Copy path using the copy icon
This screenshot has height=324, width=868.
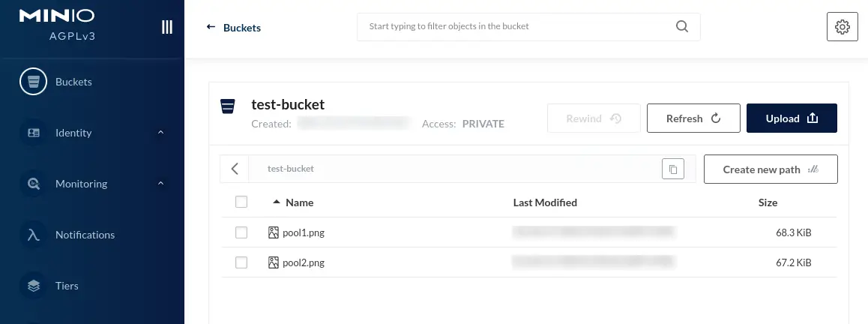pyautogui.click(x=673, y=169)
